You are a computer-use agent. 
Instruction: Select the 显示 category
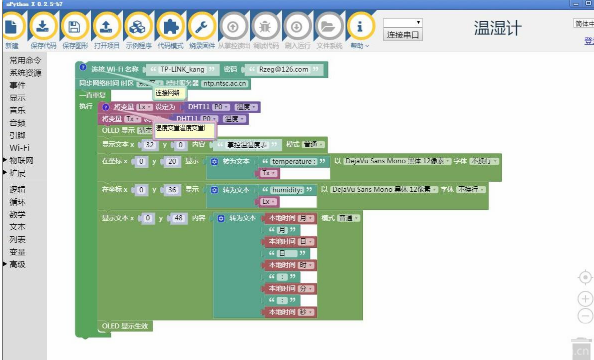[17, 98]
